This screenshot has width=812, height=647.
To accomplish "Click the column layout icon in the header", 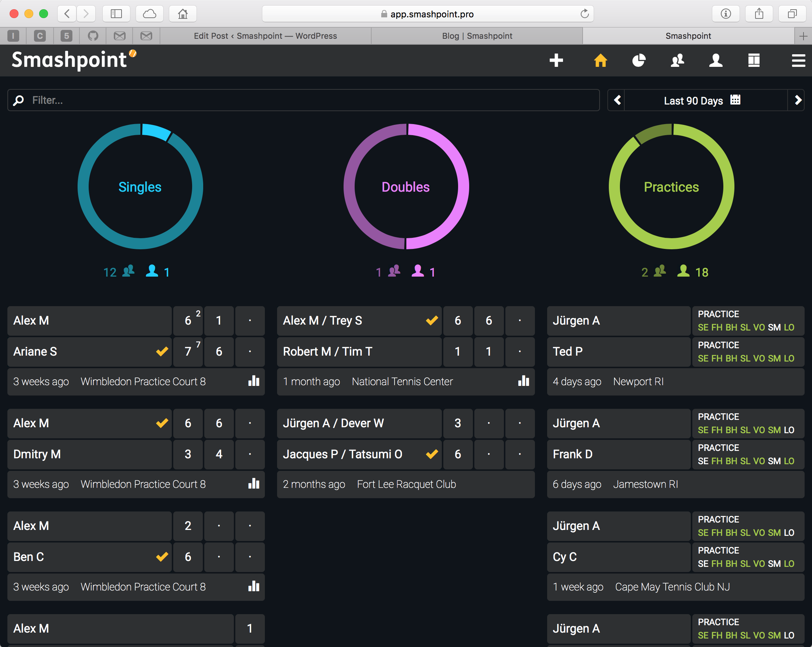I will coord(754,60).
